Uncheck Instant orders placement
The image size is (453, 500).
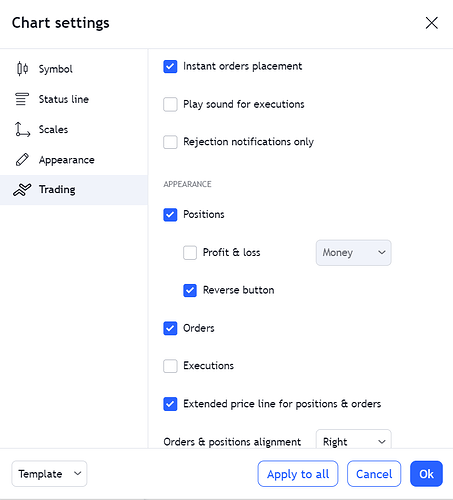pyautogui.click(x=170, y=66)
